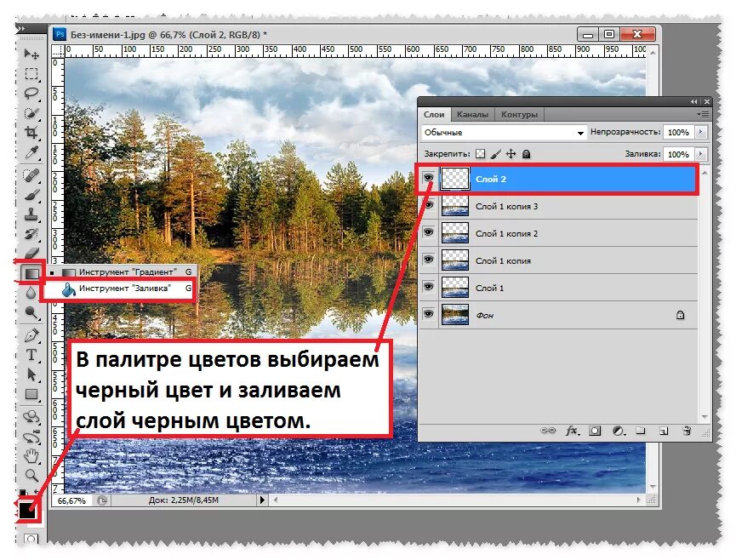The image size is (736, 560).
Task: Click the link layers icon
Action: click(548, 431)
